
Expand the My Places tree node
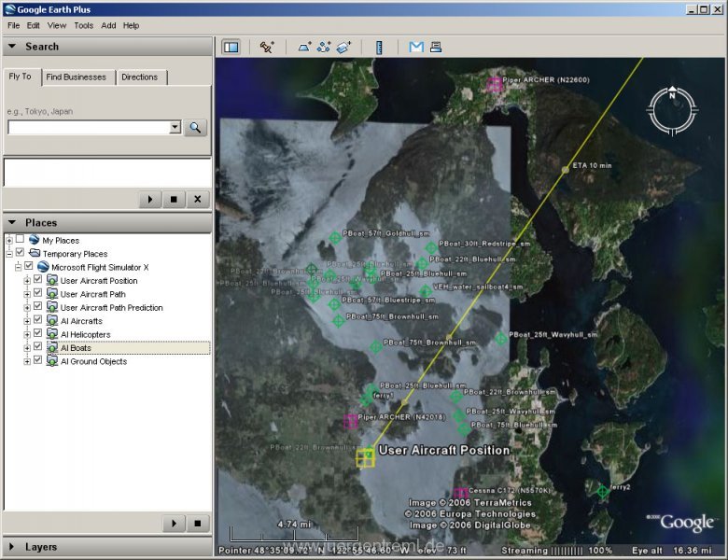9,241
